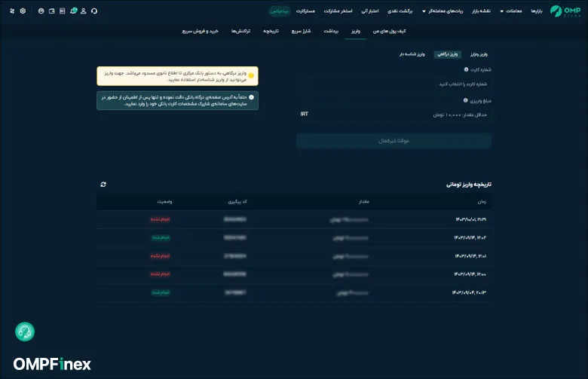
Task: Switch to the شارژ سریع tab
Action: tap(301, 31)
